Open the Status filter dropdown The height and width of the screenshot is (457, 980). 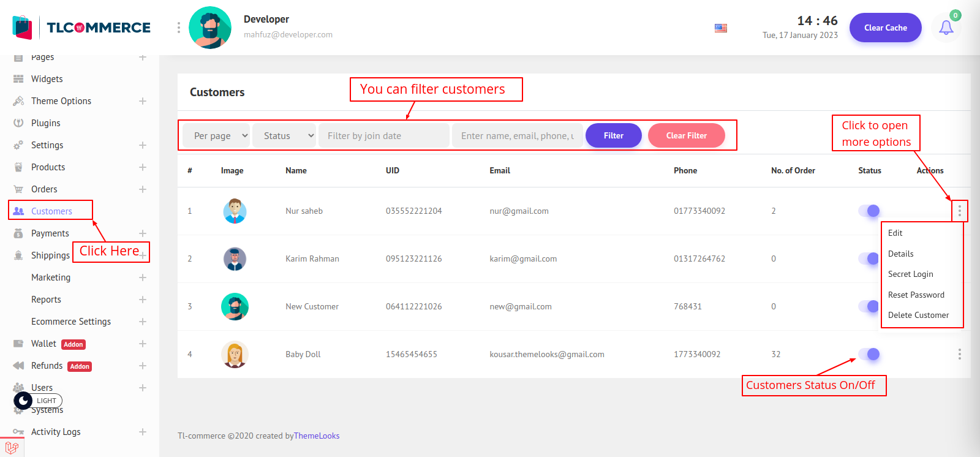(x=284, y=135)
